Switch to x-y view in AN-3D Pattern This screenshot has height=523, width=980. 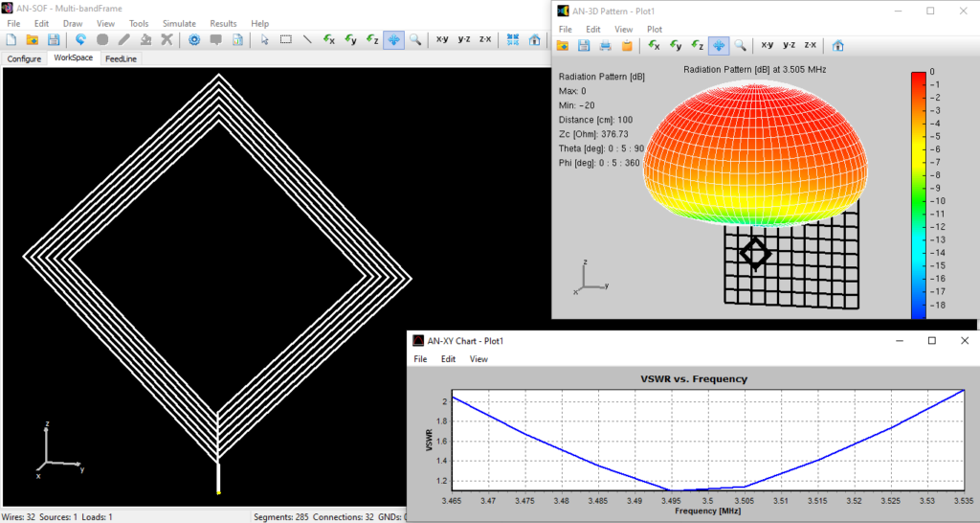(x=768, y=45)
